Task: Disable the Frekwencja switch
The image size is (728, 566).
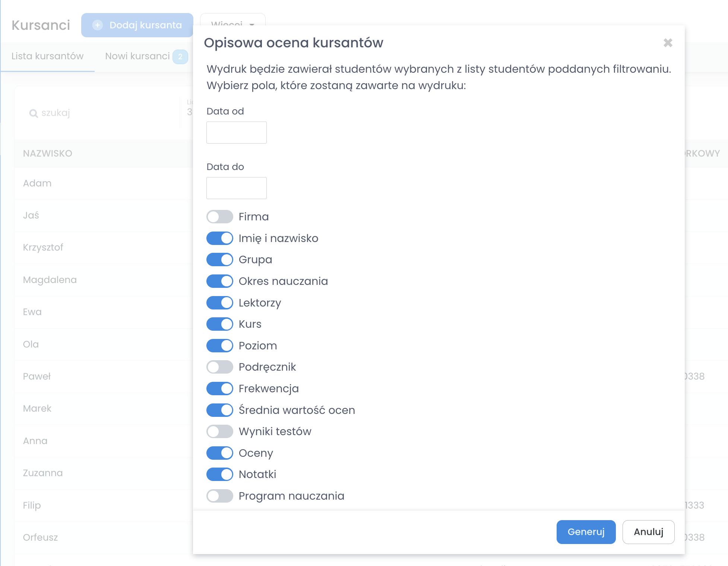Action: [220, 389]
